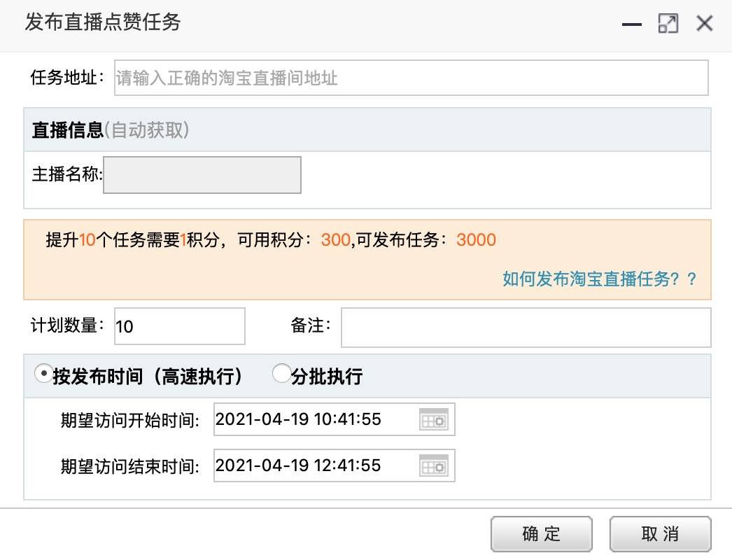Open the 如何发布淘宝直播任务 help link
This screenshot has height=560, width=732.
[x=599, y=279]
